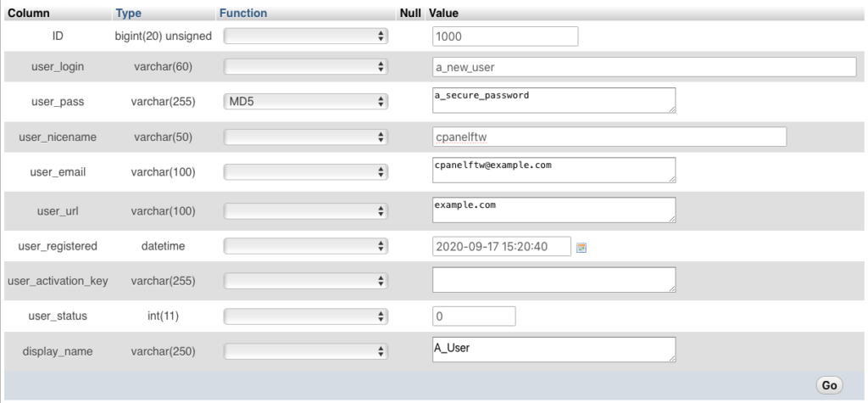The width and height of the screenshot is (868, 403).
Task: Click the empty user_activation_key text area
Action: 553,280
